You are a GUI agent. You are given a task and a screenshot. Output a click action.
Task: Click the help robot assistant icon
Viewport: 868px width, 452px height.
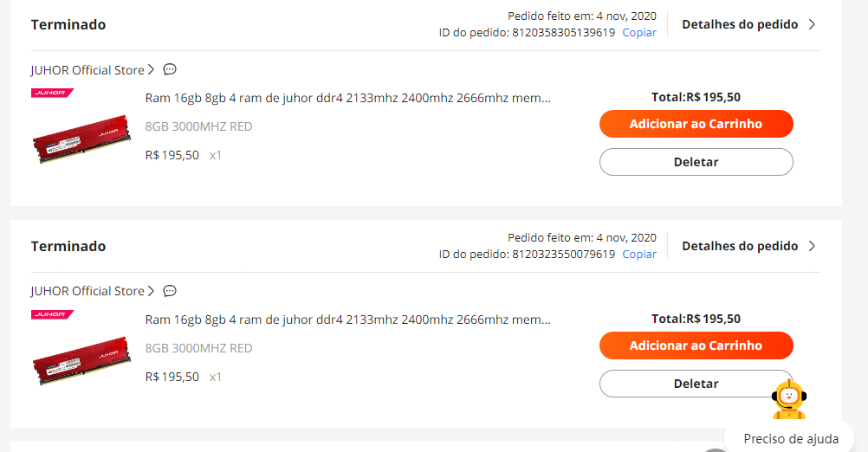[x=789, y=399]
